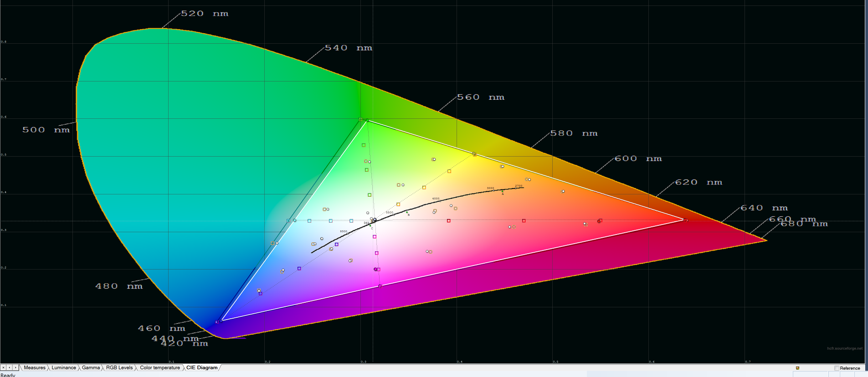
Task: Click the "480 nm" wavelength label
Action: [119, 286]
